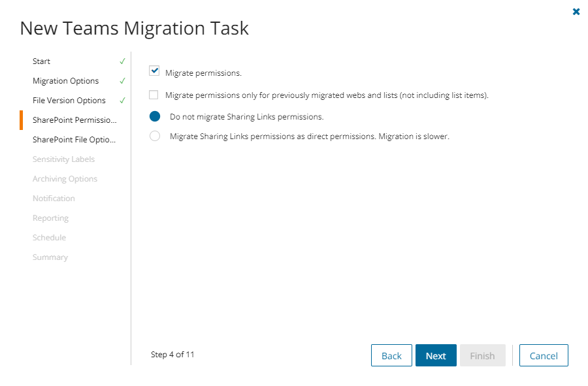
Task: Open the Archiving Options step
Action: (x=65, y=179)
